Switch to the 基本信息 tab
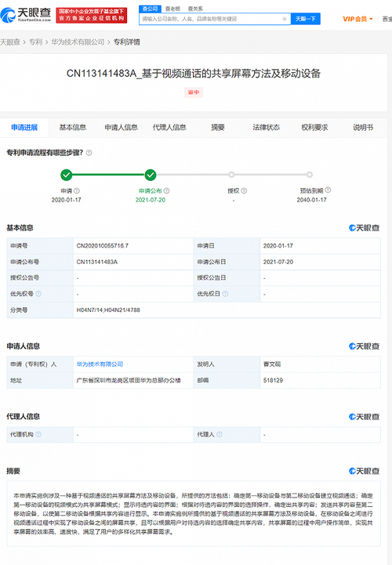 (x=73, y=127)
